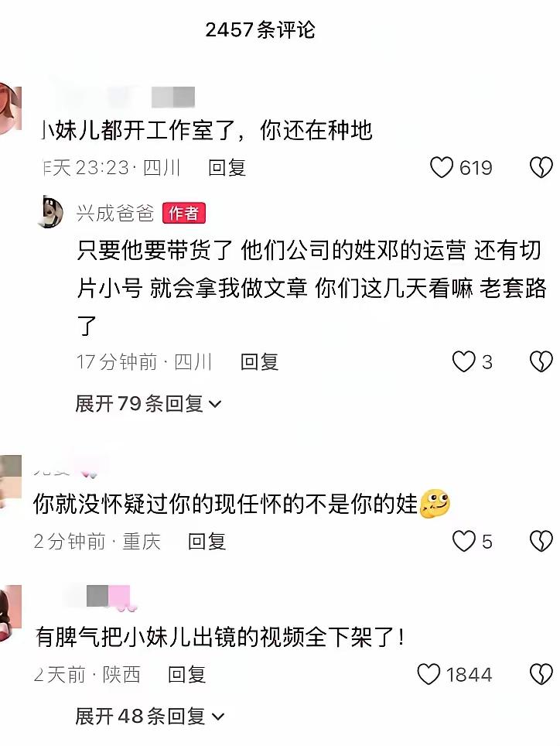Dislike 兴成爸爸's author reply

tap(541, 361)
